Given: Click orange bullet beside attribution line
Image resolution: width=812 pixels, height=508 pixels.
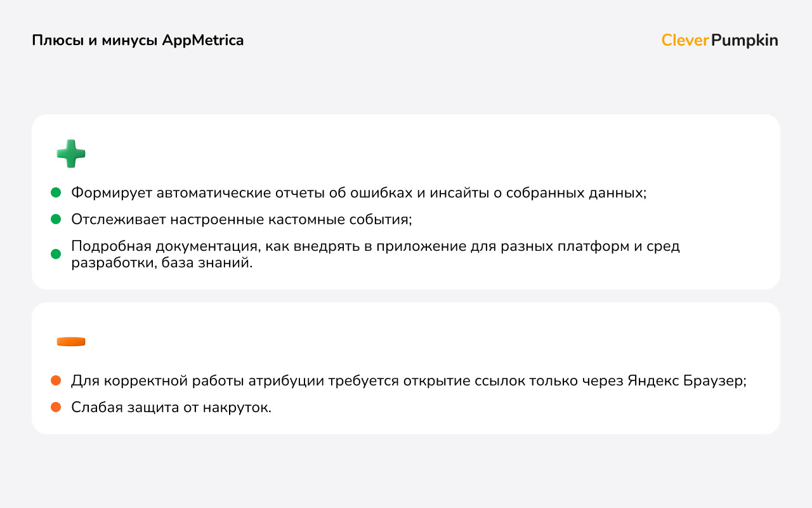Looking at the screenshot, I should pos(56,380).
